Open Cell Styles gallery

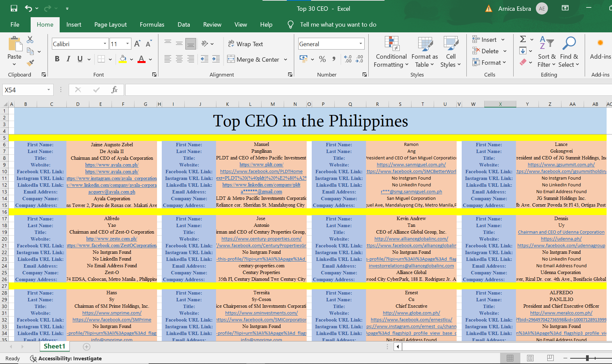pyautogui.click(x=451, y=52)
